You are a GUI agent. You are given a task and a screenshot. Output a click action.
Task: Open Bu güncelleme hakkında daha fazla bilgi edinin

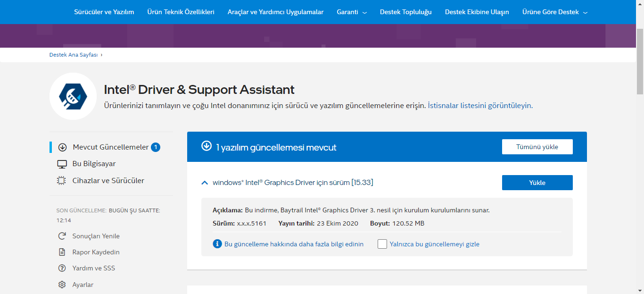click(294, 244)
